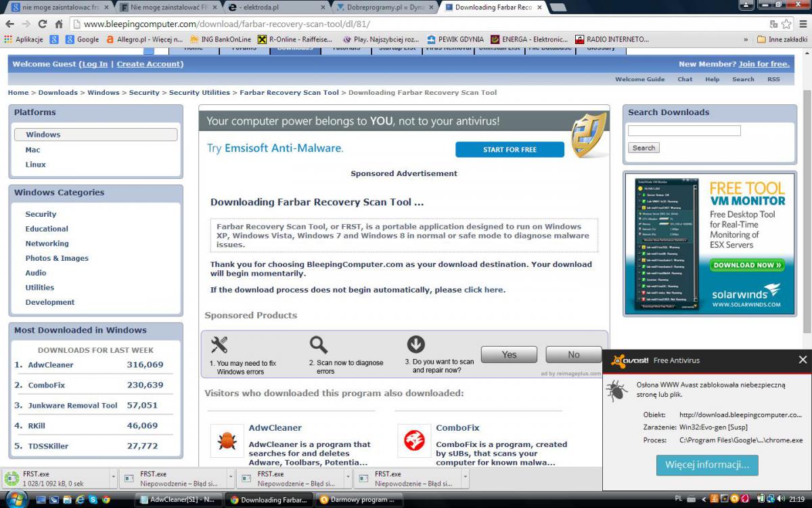This screenshot has width=812, height=508.
Task: Click the Search Downloads text field
Action: (x=684, y=131)
